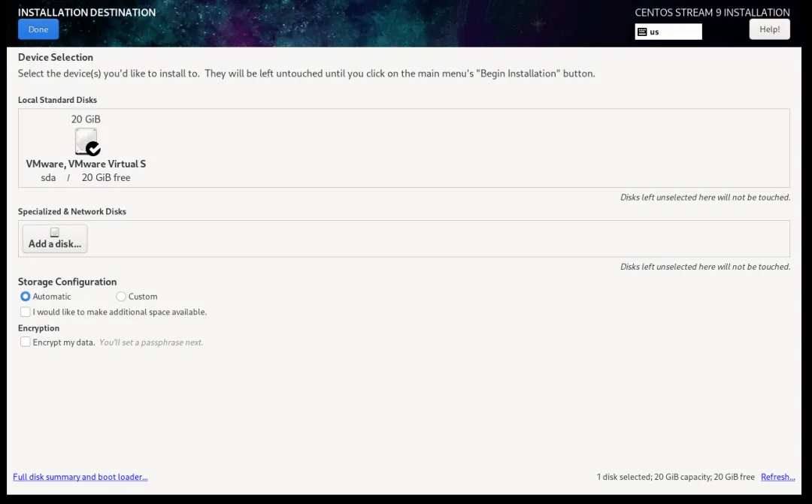This screenshot has width=812, height=504.
Task: Open the Help! button
Action: coord(769,29)
